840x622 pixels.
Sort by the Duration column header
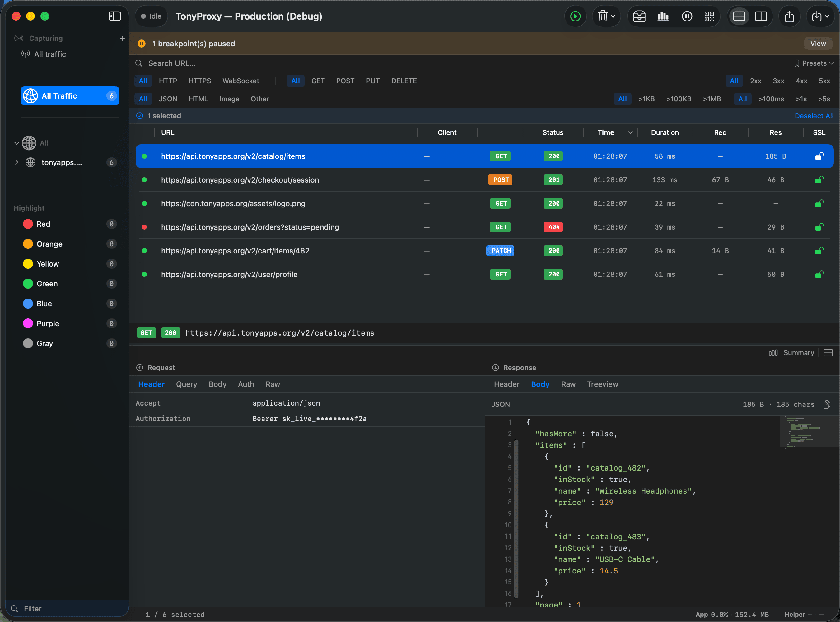coord(665,132)
